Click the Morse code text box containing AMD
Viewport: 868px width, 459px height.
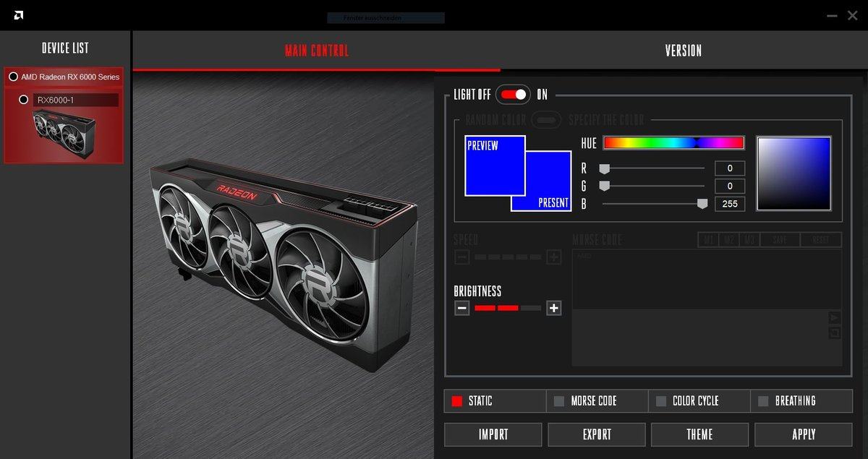(x=707, y=280)
